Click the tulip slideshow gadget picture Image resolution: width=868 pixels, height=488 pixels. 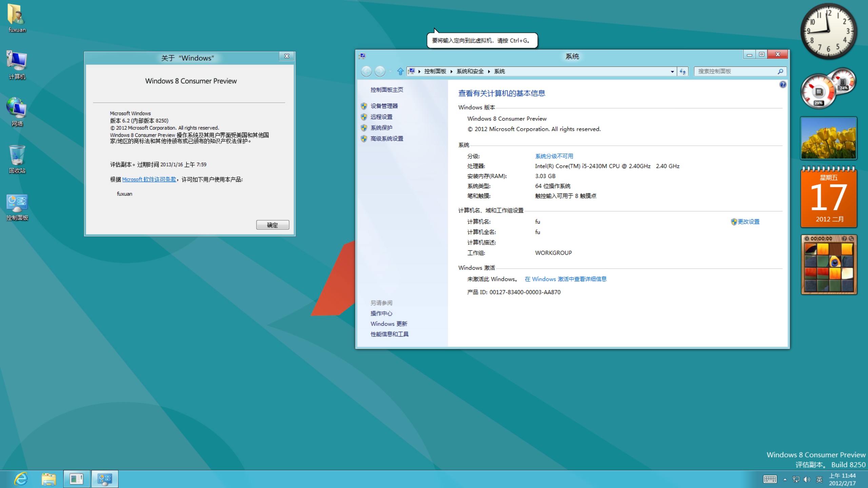(x=828, y=138)
